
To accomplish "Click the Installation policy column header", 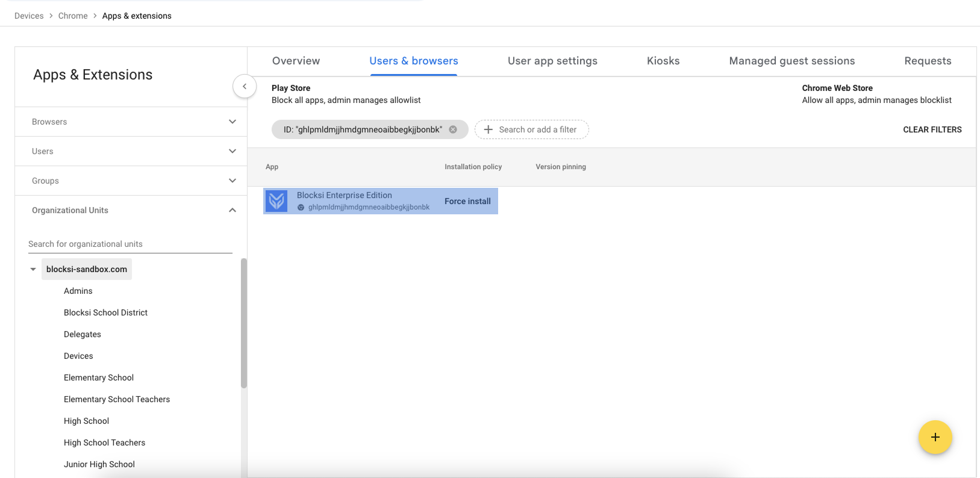I will [x=473, y=167].
